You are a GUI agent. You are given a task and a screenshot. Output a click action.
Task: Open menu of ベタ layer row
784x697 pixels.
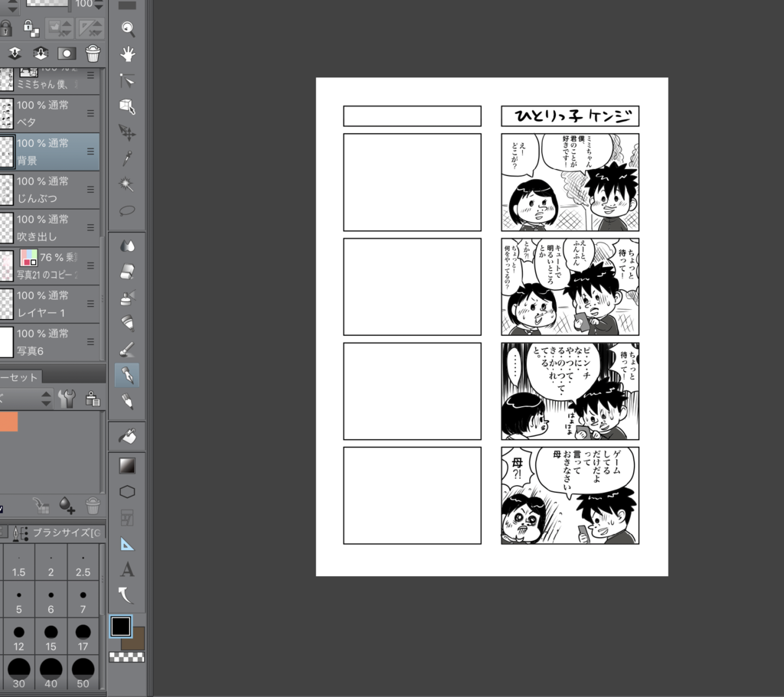pos(90,113)
